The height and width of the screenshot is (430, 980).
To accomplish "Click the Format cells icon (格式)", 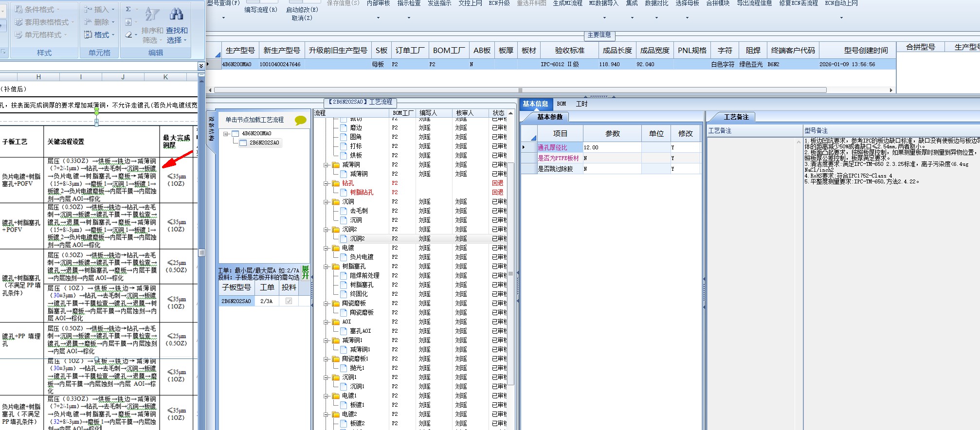I will click(x=88, y=35).
